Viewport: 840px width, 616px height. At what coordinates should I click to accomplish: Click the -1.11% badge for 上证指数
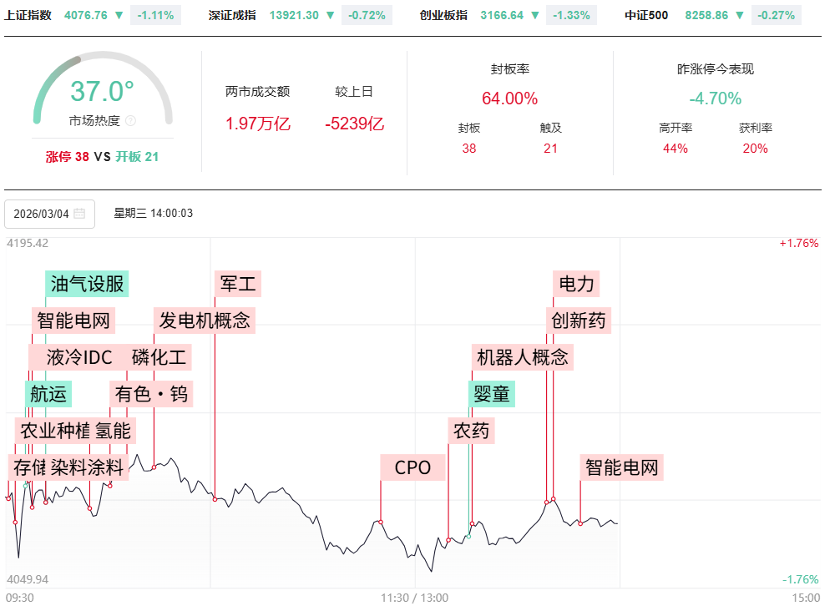[156, 15]
